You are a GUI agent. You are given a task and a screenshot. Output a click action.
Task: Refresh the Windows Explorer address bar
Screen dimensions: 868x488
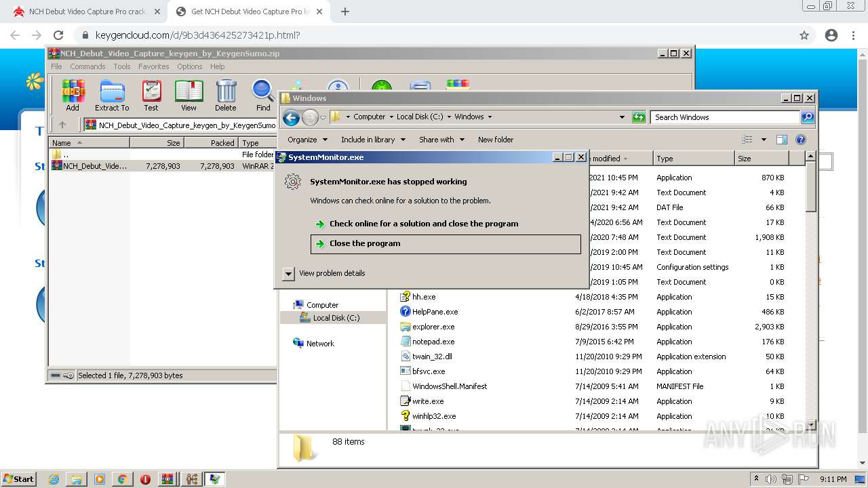coord(639,117)
